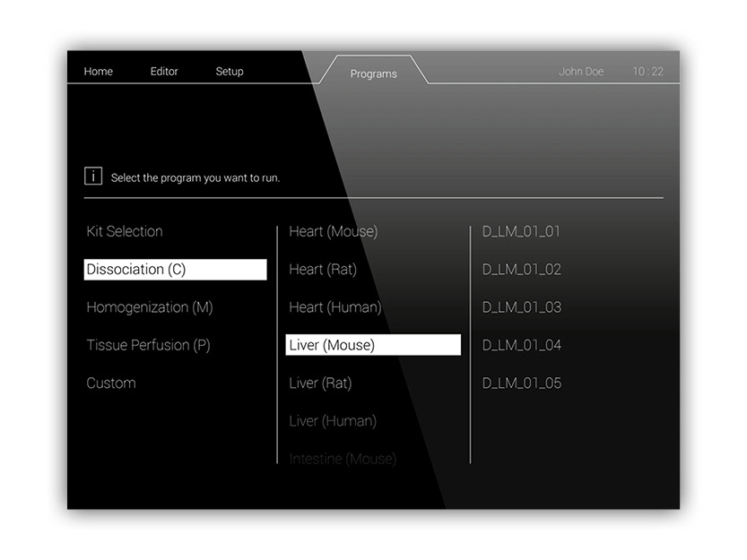
Task: Choose the Kit Selection category
Action: pos(125,231)
